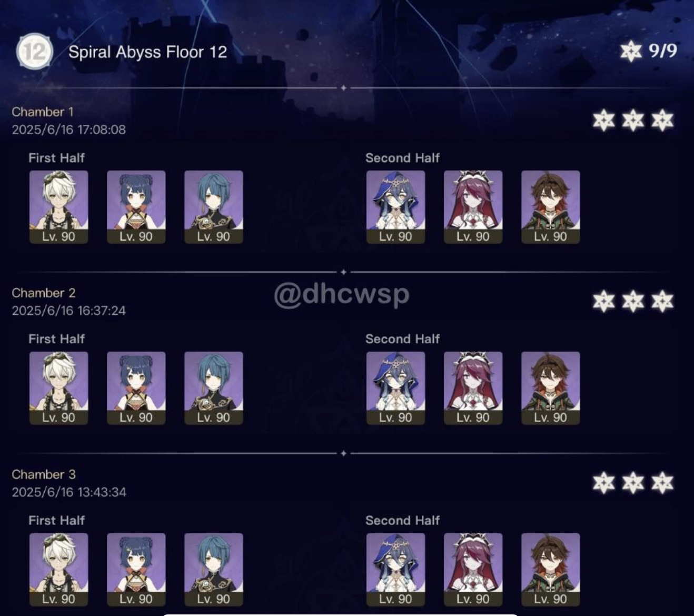Click Bennett's portrait in Chamber 2 first half
The width and height of the screenshot is (694, 616).
58,388
